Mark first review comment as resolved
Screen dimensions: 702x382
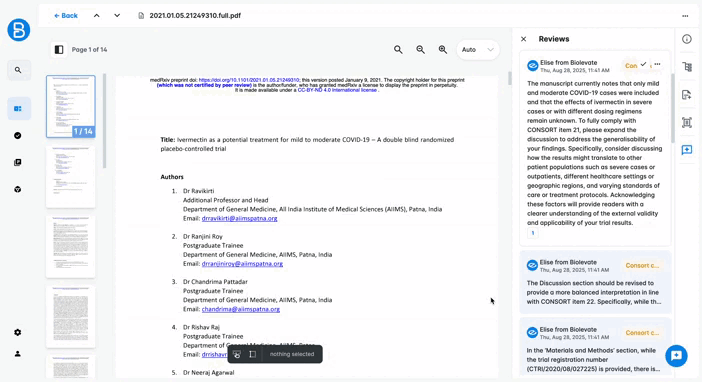643,64
